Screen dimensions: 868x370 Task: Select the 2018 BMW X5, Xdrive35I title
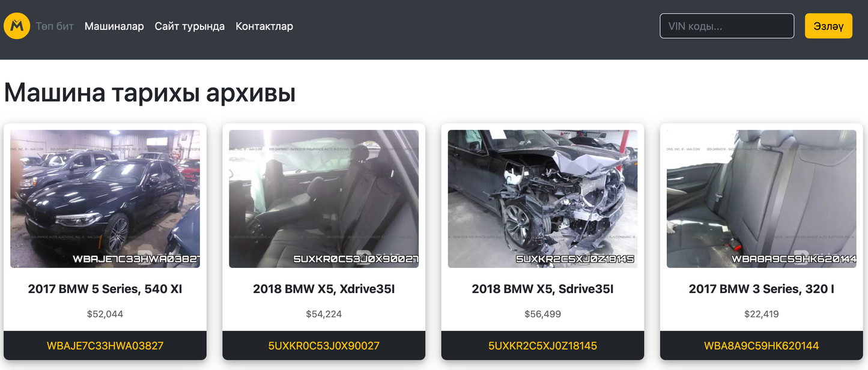324,289
